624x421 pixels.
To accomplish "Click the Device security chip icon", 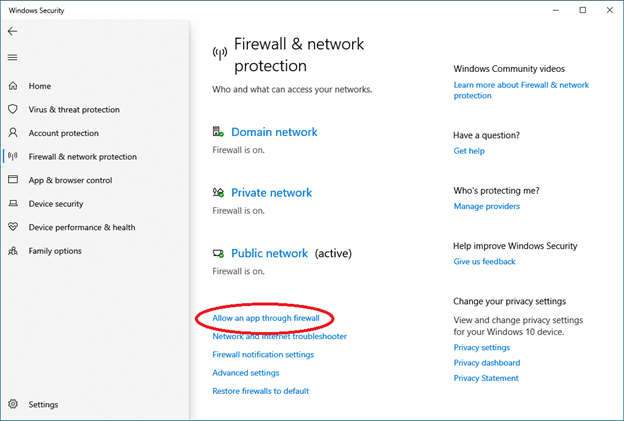I will pos(13,204).
